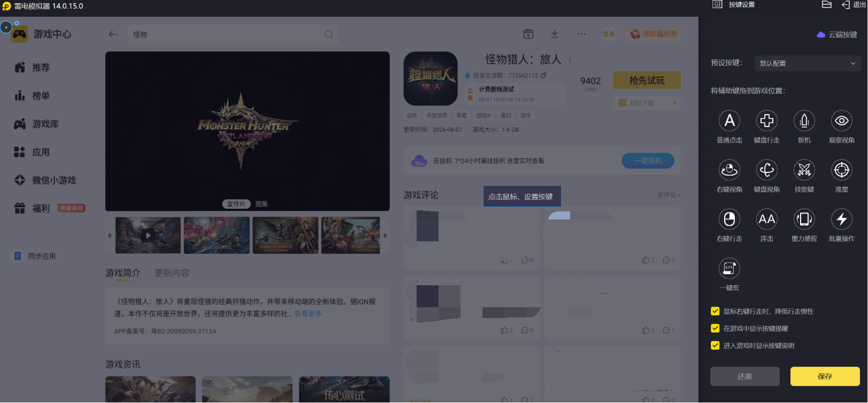
Task: Open the 去评论 link
Action: pos(669,195)
